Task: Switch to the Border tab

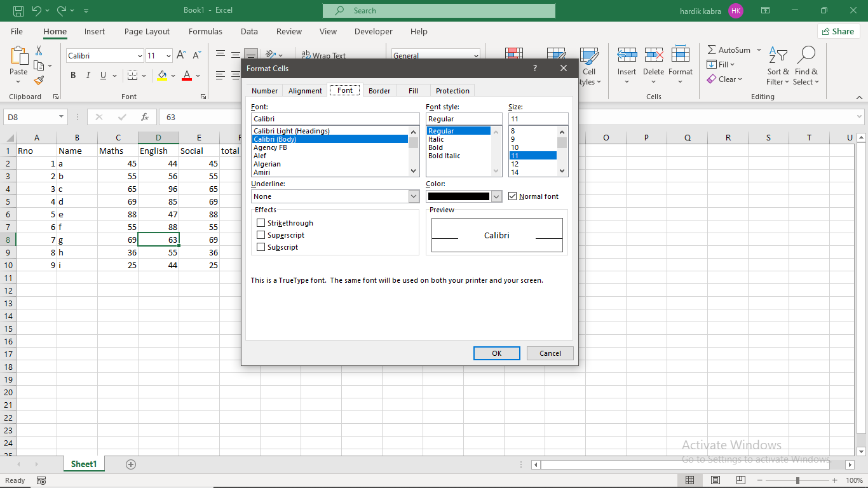Action: 379,91
